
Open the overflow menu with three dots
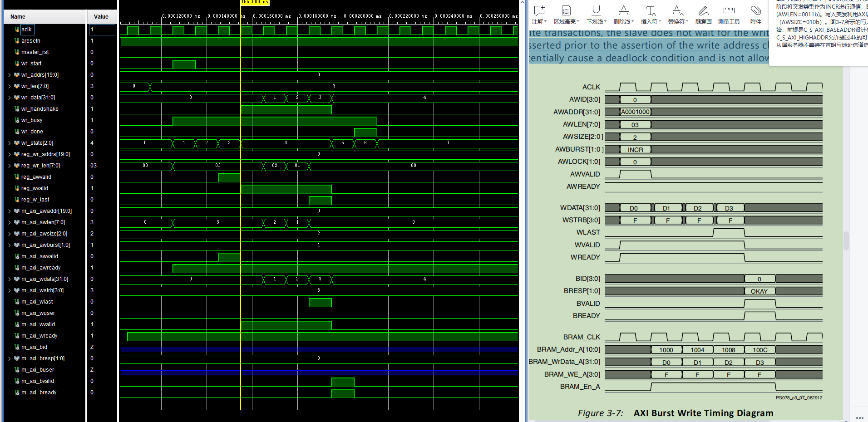(x=859, y=417)
